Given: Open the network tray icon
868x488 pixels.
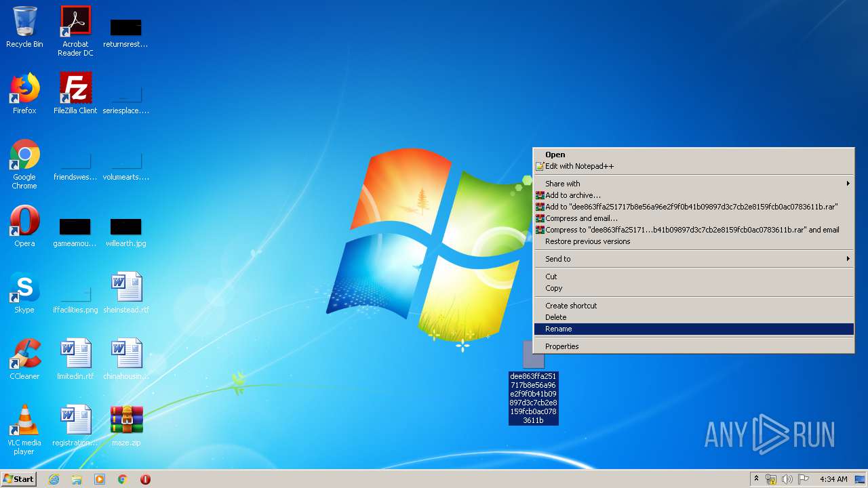Looking at the screenshot, I should pos(771,479).
